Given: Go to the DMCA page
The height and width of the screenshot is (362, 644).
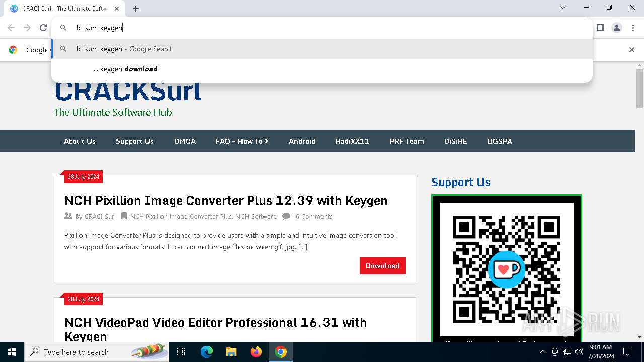Looking at the screenshot, I should [x=185, y=141].
